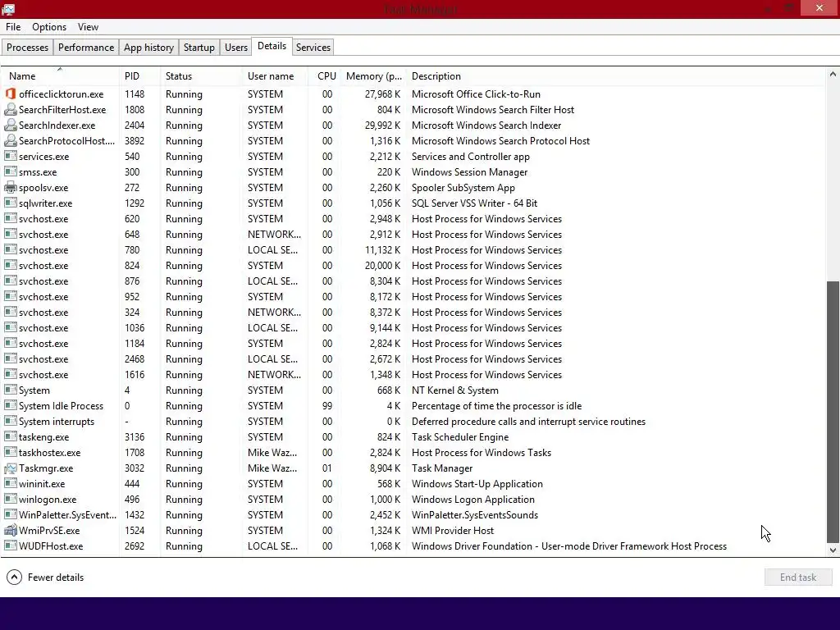Open the View menu
The image size is (840, 630).
pyautogui.click(x=88, y=27)
